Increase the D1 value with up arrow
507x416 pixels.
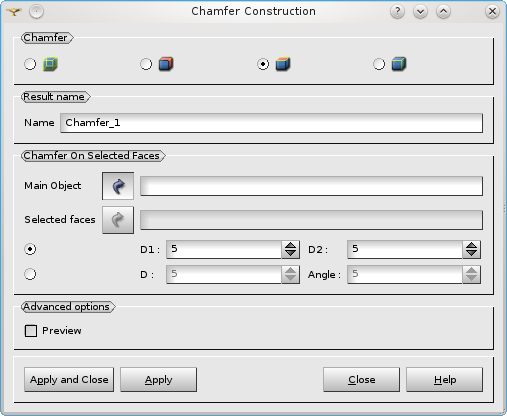290,246
